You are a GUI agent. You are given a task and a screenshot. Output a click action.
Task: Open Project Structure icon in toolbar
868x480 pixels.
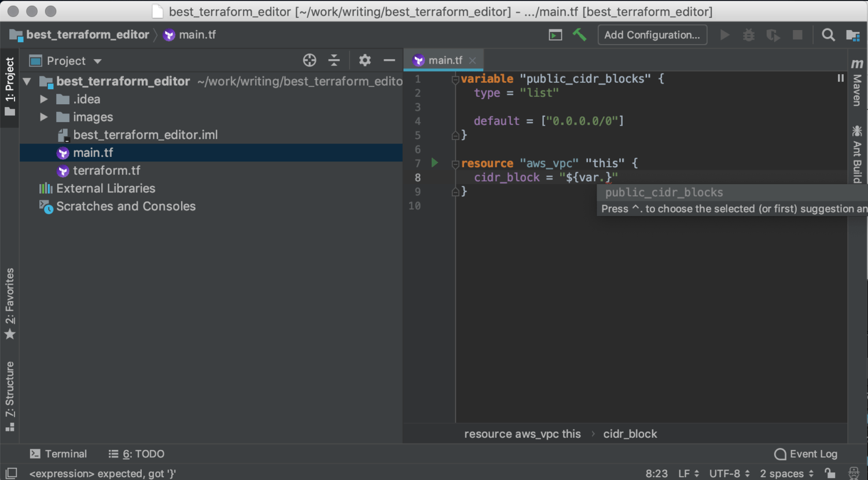coord(853,35)
